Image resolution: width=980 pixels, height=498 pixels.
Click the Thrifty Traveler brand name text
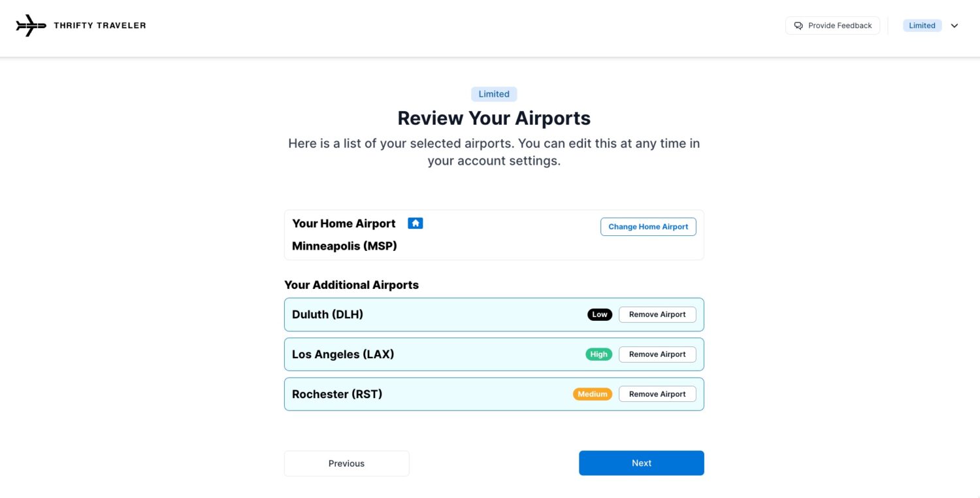point(99,25)
